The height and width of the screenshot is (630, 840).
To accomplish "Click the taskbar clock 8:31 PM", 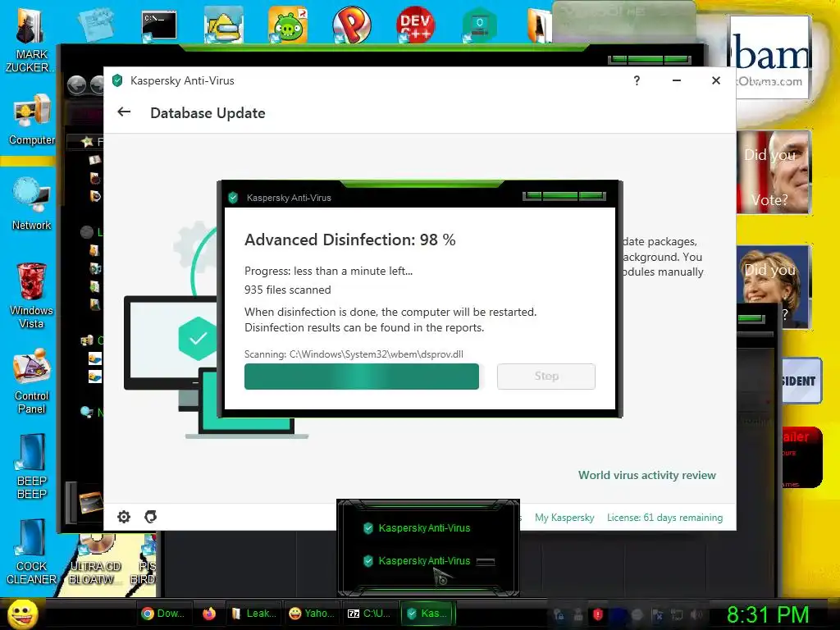I will pos(767,614).
